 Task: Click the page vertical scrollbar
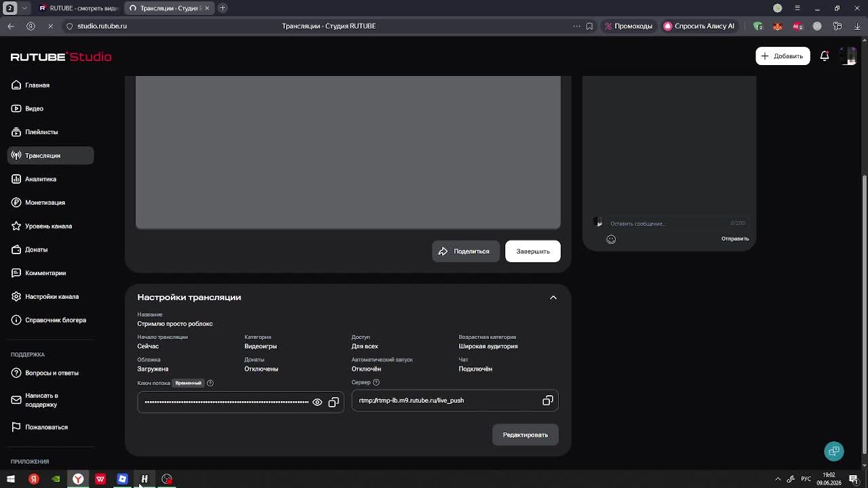coord(864,315)
